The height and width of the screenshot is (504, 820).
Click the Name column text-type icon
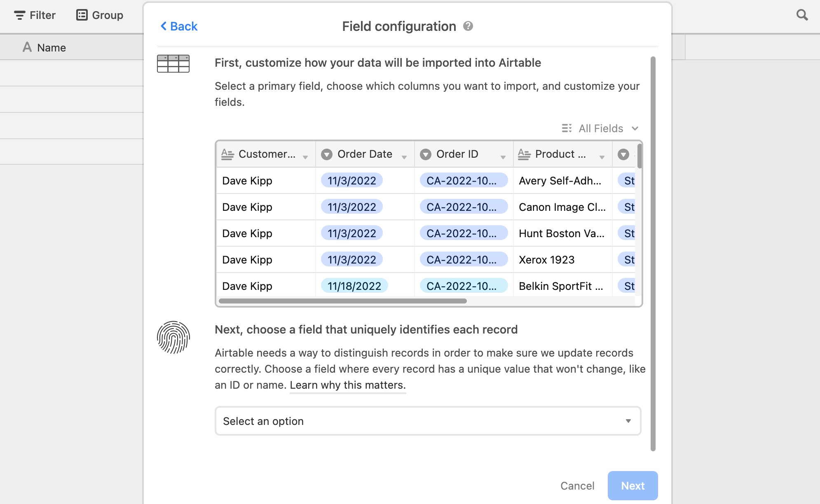[x=27, y=47]
